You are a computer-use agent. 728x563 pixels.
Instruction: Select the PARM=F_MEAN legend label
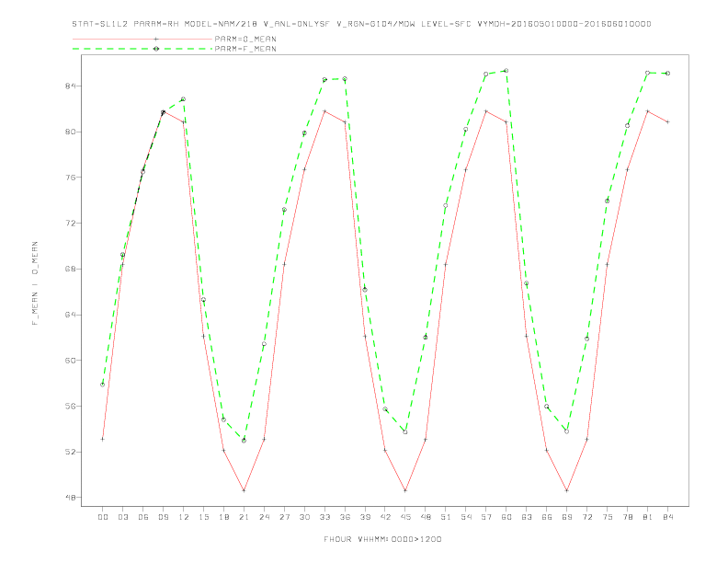[x=245, y=49]
